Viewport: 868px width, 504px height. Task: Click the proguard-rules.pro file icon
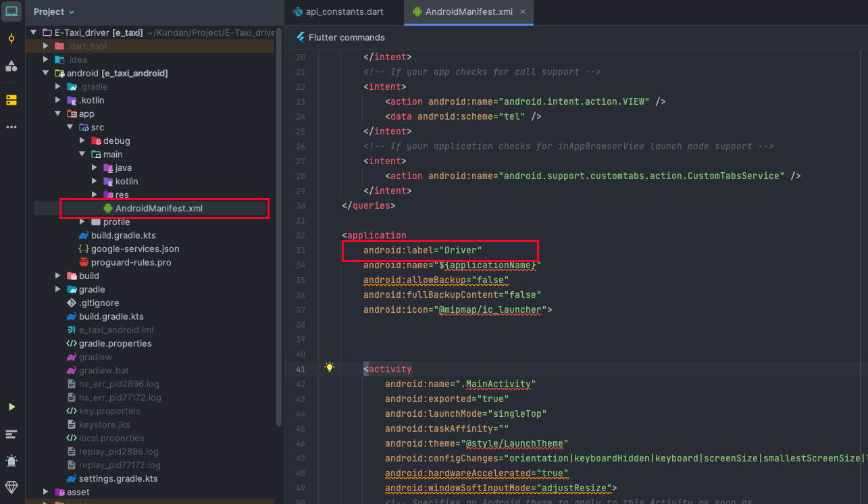click(x=84, y=262)
